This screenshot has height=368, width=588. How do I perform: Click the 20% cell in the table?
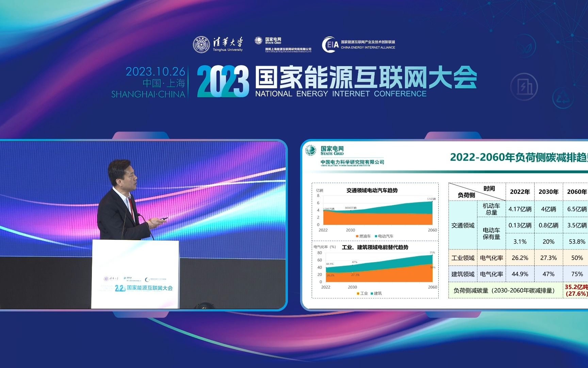click(549, 242)
